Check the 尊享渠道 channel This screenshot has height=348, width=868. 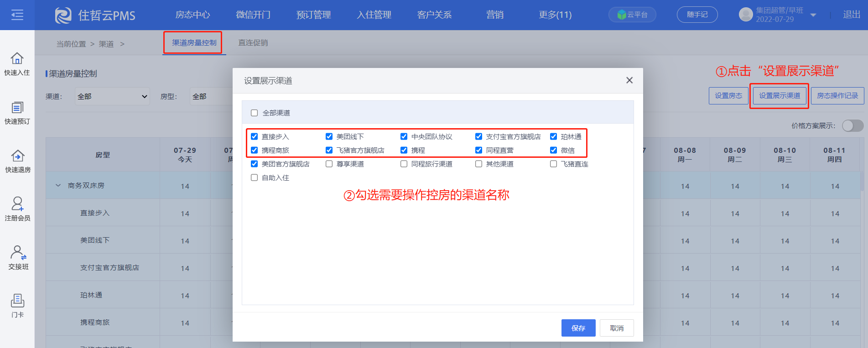click(329, 164)
